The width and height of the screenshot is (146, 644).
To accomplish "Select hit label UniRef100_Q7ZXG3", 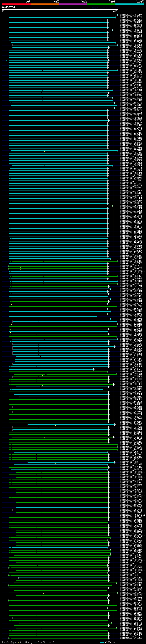I will [x=131, y=628].
